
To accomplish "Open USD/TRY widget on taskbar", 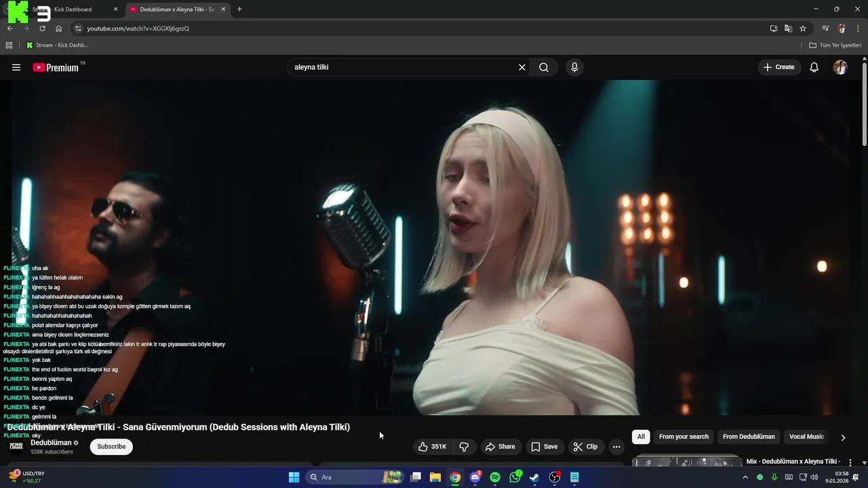I will coord(27,477).
